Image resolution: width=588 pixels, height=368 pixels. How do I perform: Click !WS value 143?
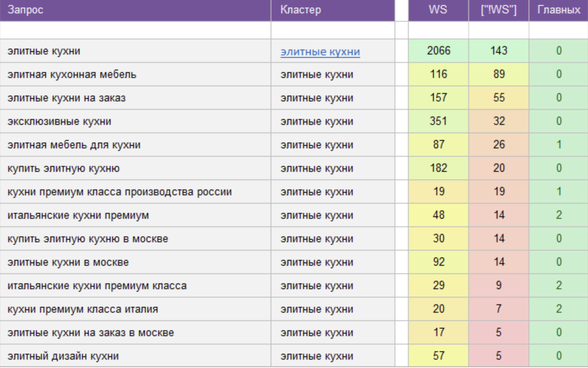[x=499, y=51]
